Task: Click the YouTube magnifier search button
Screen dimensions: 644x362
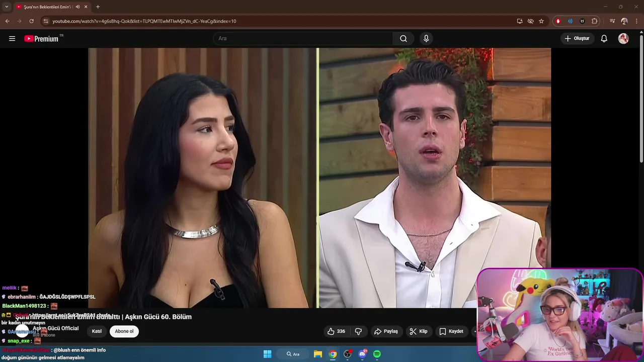Action: pos(404,39)
